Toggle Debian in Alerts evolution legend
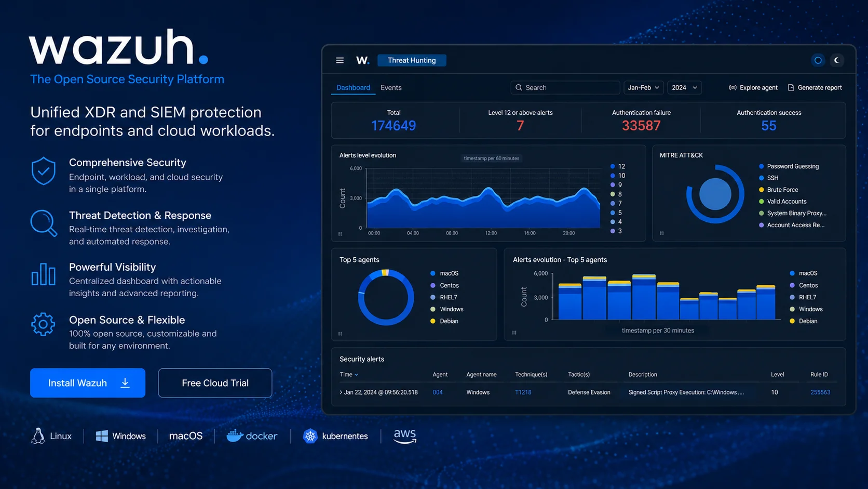The height and width of the screenshot is (489, 868). 804,321
